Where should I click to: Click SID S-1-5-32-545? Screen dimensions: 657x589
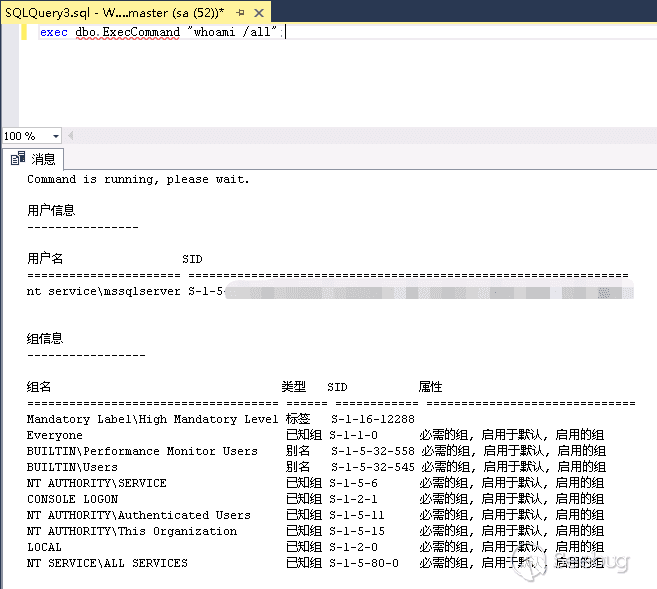372,467
